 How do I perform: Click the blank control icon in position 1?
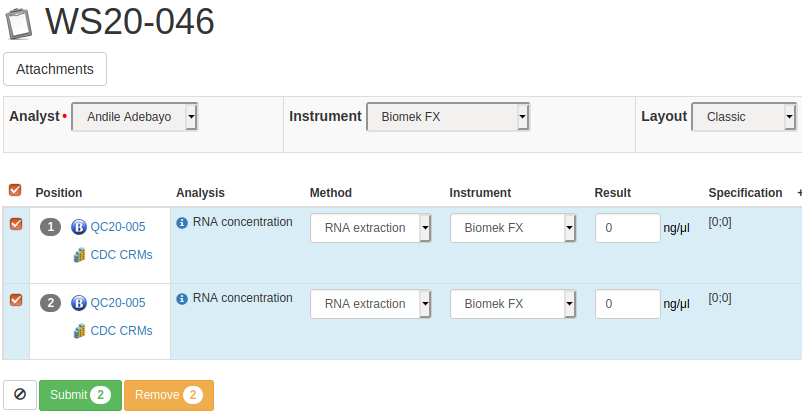pyautogui.click(x=79, y=227)
